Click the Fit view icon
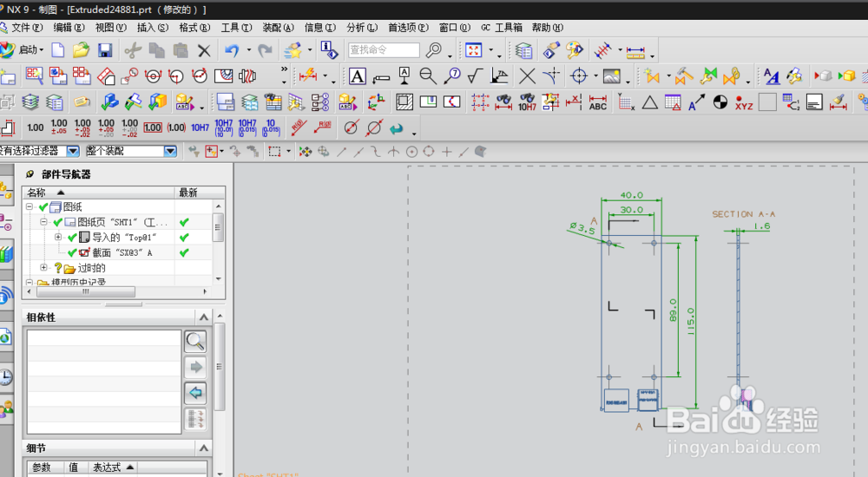Screen dimensions: 868x477 tap(474, 50)
